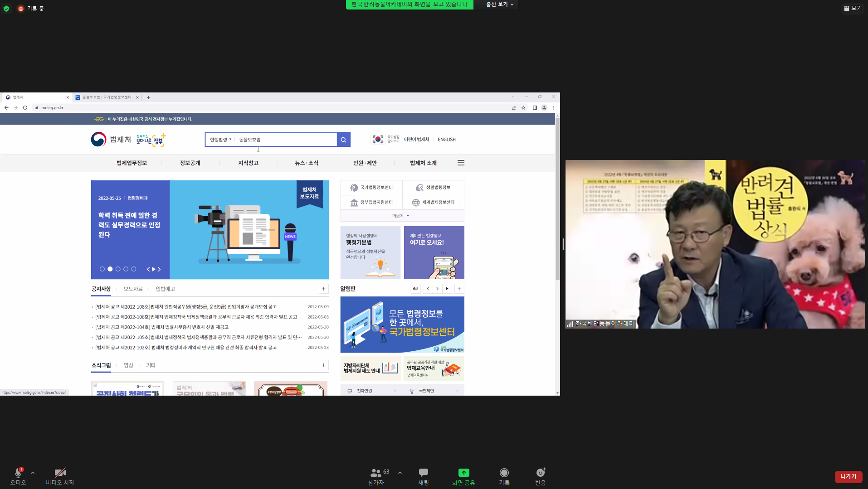Open Zoom 옵션 보기 dropdown

click(499, 5)
